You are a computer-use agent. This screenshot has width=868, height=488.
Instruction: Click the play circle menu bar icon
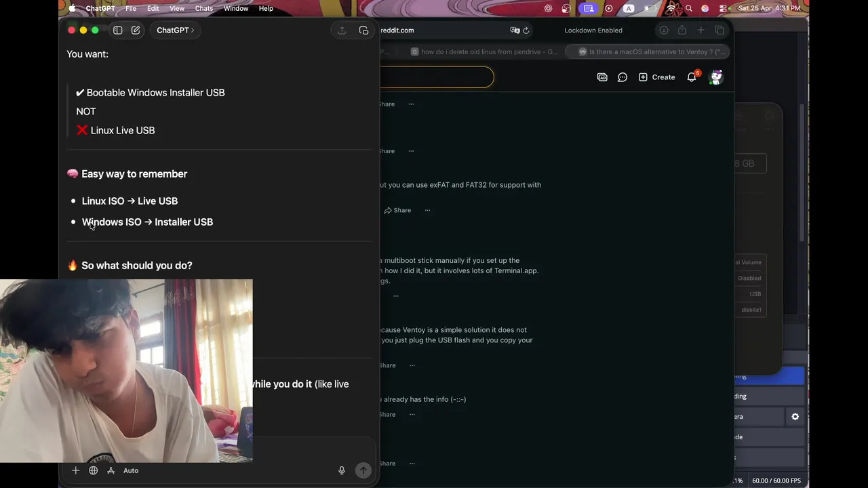(608, 8)
